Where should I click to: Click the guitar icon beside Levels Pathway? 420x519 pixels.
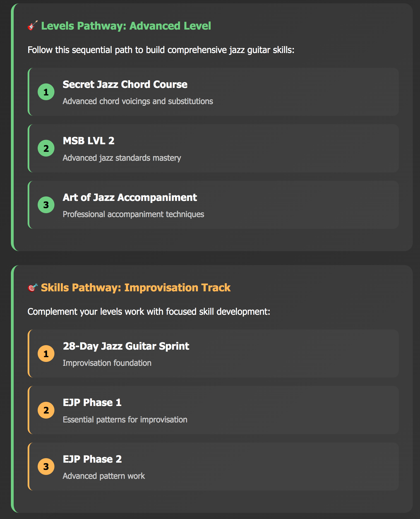tap(33, 26)
